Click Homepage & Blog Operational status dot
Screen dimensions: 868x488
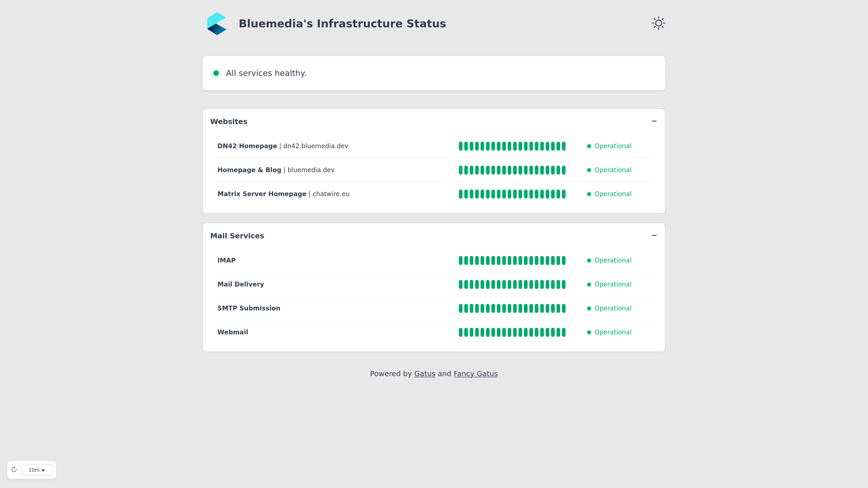[x=589, y=170]
